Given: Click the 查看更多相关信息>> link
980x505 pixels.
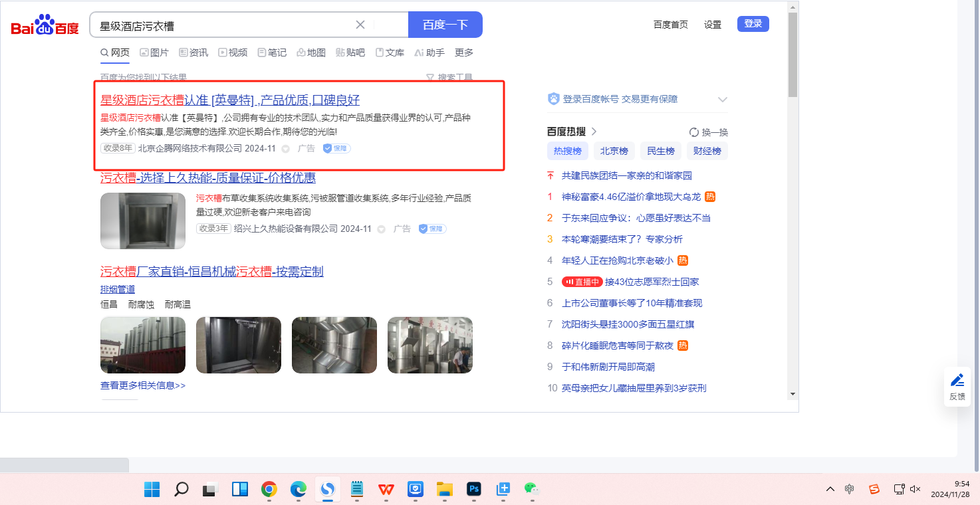Looking at the screenshot, I should tap(143, 385).
